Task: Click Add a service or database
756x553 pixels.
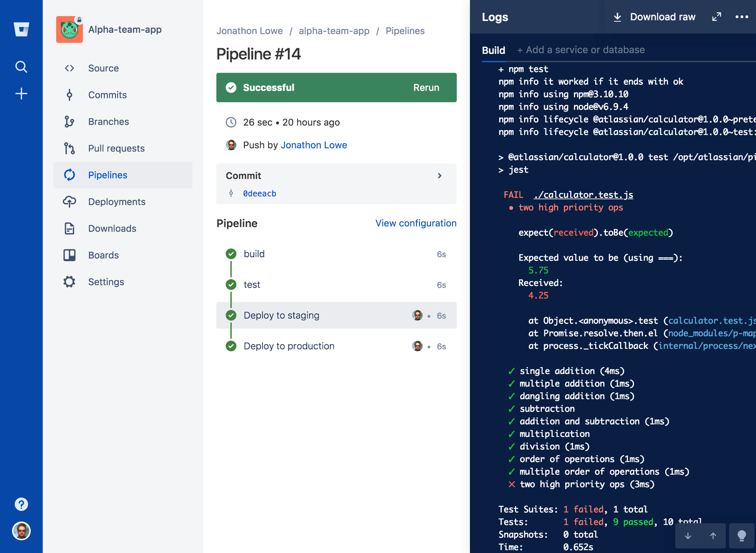Action: point(581,50)
